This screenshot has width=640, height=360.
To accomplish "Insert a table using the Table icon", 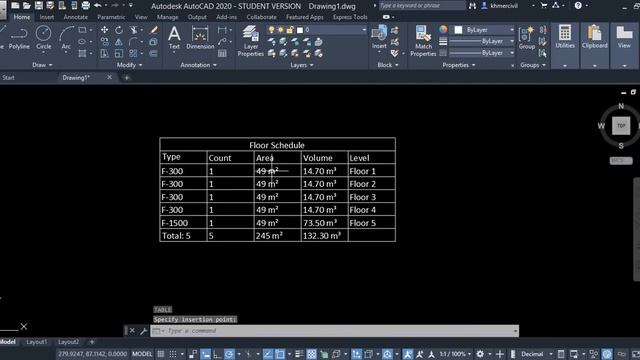I will pos(222,53).
